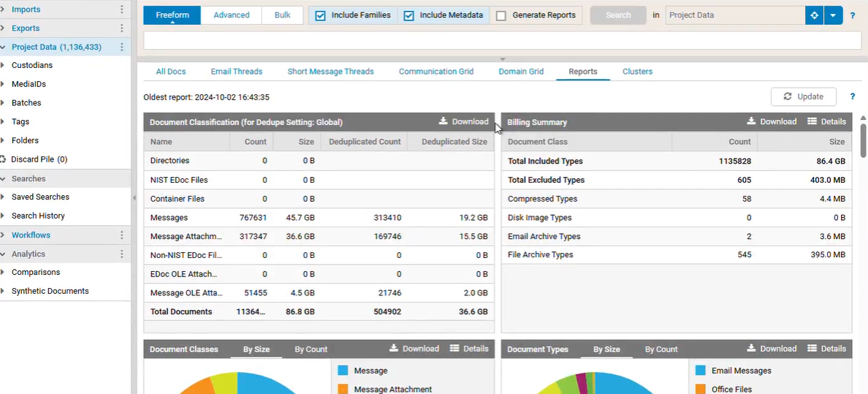The height and width of the screenshot is (394, 868).
Task: Expand the Imports section
Action: (x=3, y=10)
